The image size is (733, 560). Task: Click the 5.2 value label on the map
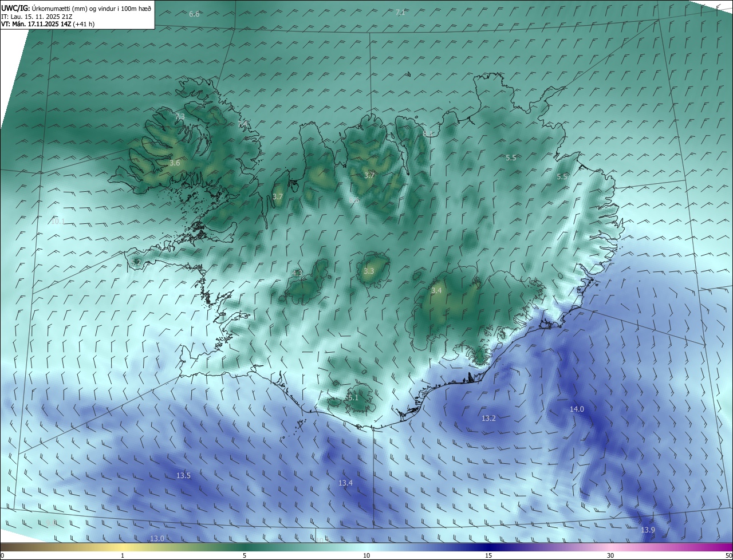(x=136, y=263)
